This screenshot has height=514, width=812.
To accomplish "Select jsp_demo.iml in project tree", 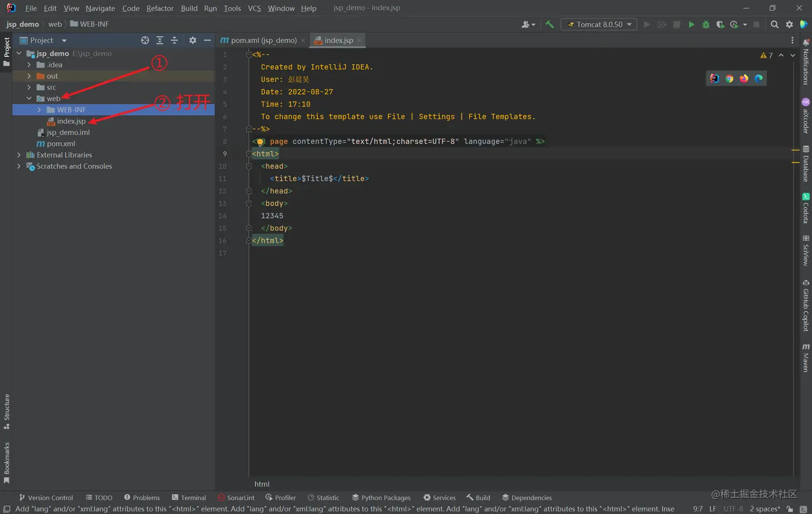I will coord(68,133).
